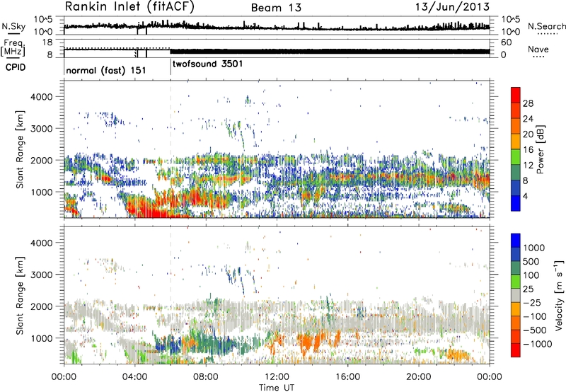The height and width of the screenshot is (392, 566).
Task: Click the 'CPID' label
Action: pos(16,67)
